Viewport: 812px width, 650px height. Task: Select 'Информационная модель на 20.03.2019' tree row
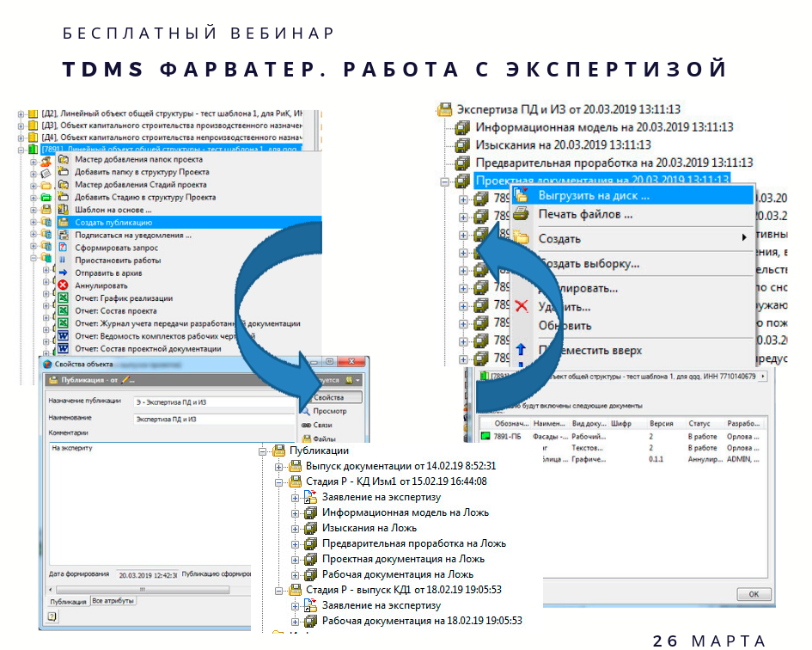tap(604, 127)
